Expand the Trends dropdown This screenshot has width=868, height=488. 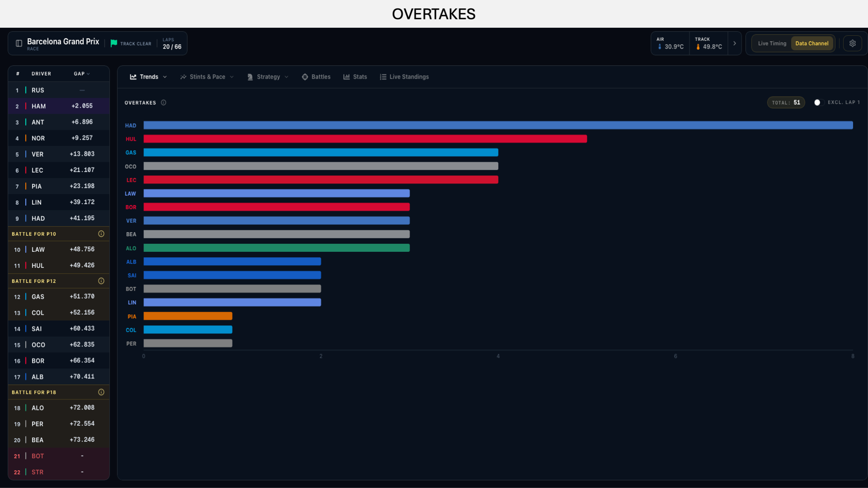pos(149,77)
